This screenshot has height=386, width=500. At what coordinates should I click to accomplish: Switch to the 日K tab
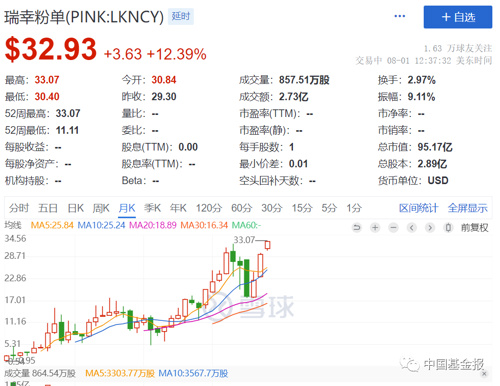75,208
